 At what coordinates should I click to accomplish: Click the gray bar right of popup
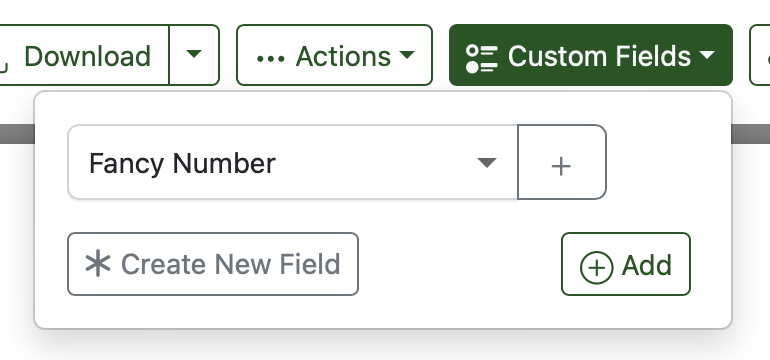tap(751, 134)
